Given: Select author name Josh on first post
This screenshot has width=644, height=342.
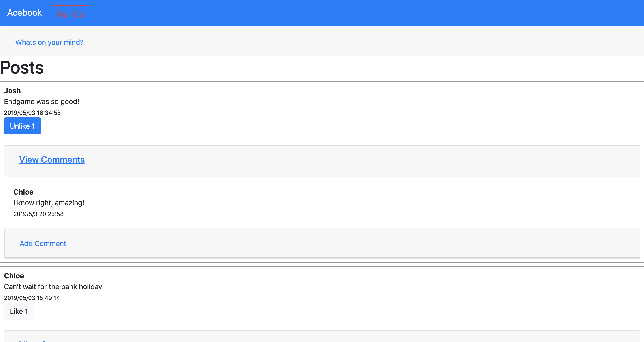Looking at the screenshot, I should pyautogui.click(x=12, y=91).
